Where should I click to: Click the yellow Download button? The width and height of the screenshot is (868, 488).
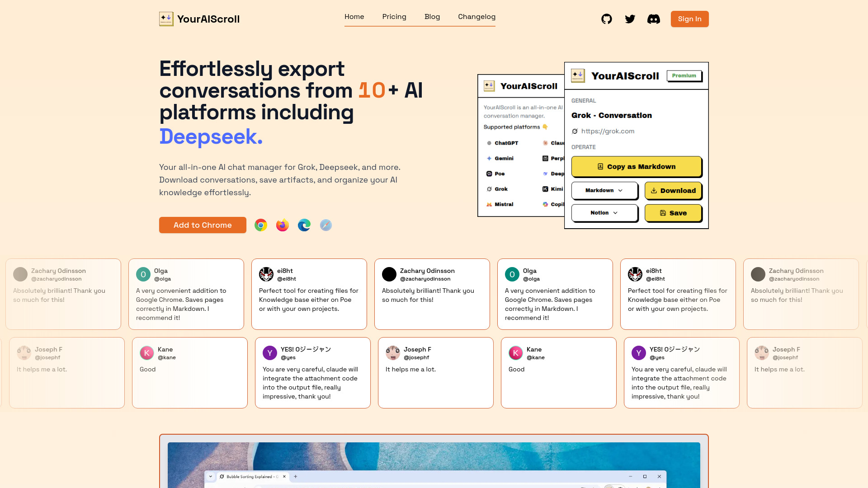click(673, 191)
